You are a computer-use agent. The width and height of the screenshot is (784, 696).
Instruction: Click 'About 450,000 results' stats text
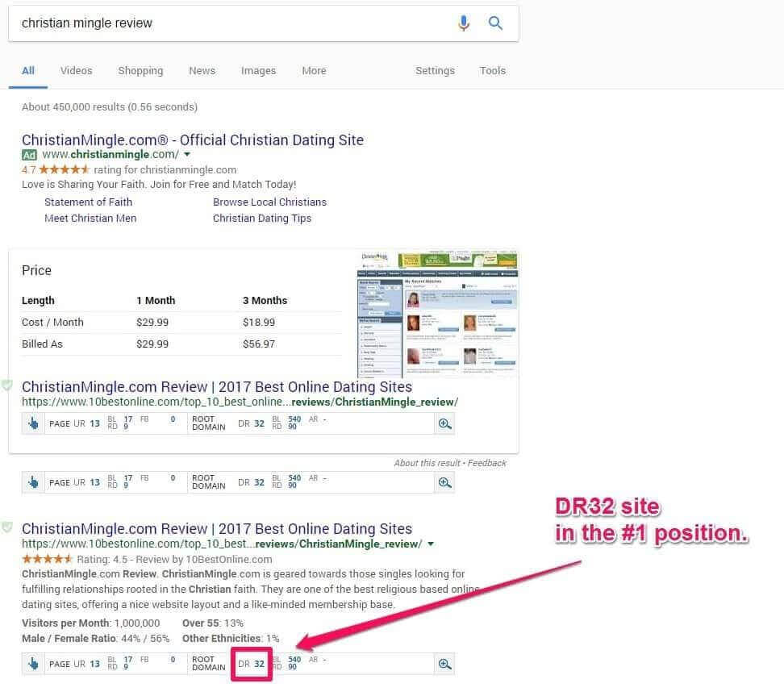[110, 107]
